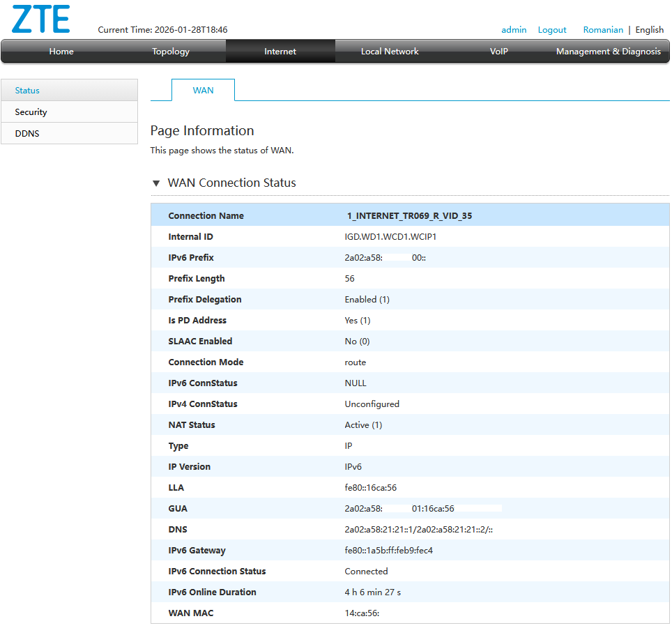Open the Security settings page
This screenshot has height=628, width=672.
tap(31, 112)
